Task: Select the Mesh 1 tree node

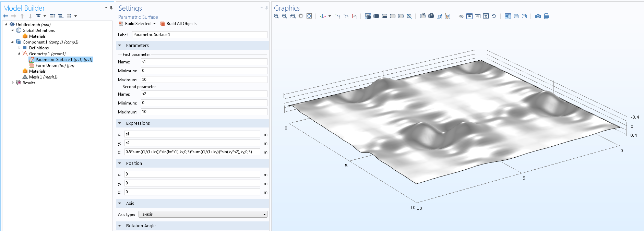Action: click(x=35, y=77)
